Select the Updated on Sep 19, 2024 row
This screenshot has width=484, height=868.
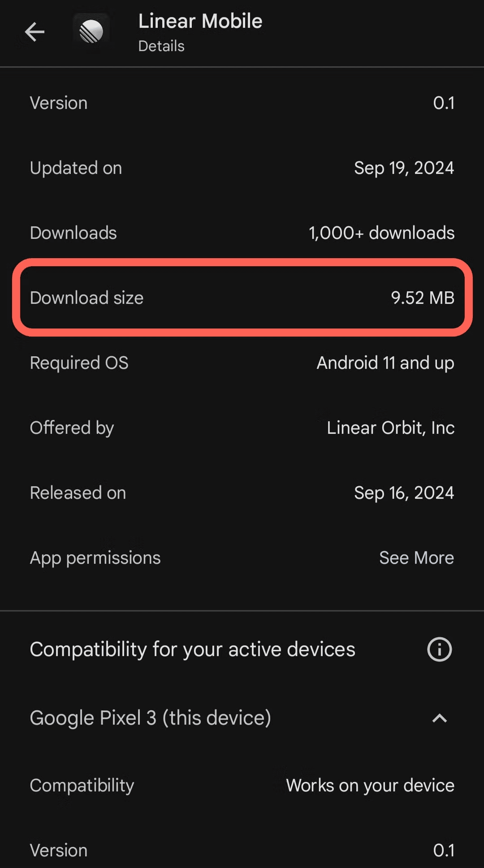(x=242, y=168)
